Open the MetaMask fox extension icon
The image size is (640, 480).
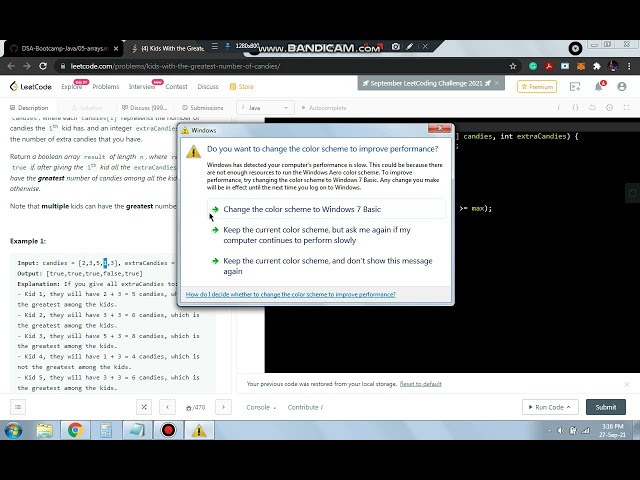coord(581,66)
